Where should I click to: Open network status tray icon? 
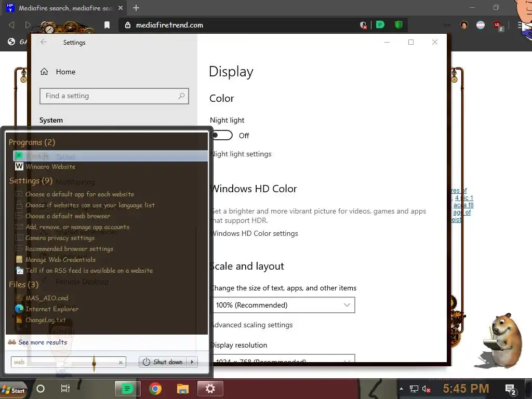pos(414,389)
